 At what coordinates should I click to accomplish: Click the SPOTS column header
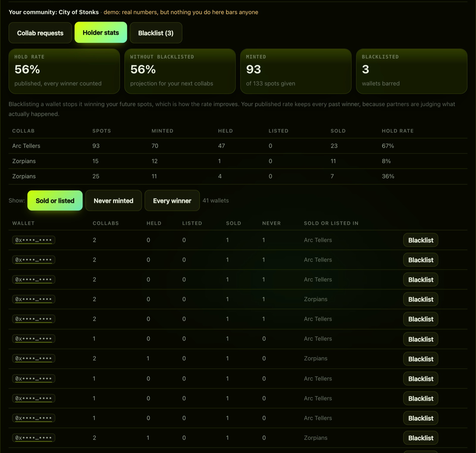[101, 131]
